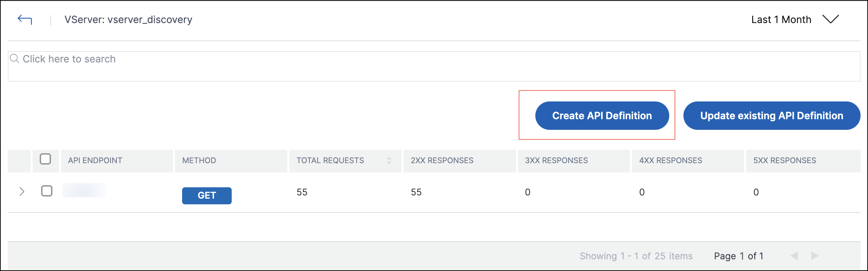Tick the checkbox for the GET endpoint row
Viewport: 868px width, 271px height.
point(47,191)
